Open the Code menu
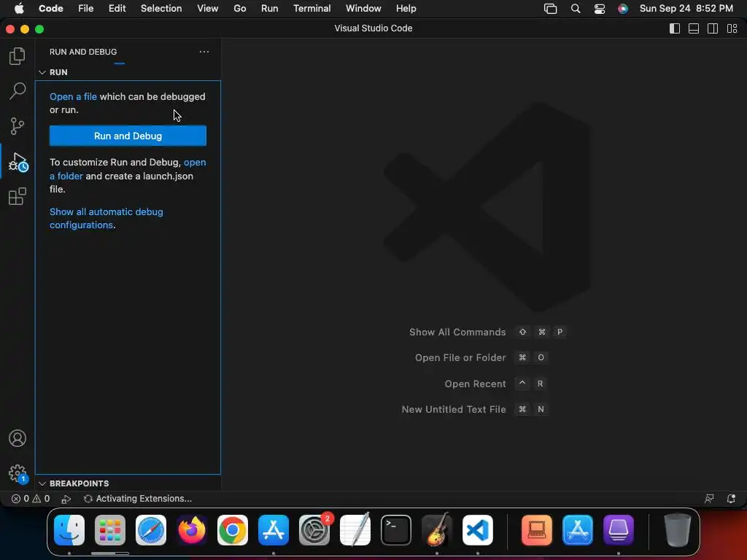This screenshot has width=747, height=560. (51, 9)
